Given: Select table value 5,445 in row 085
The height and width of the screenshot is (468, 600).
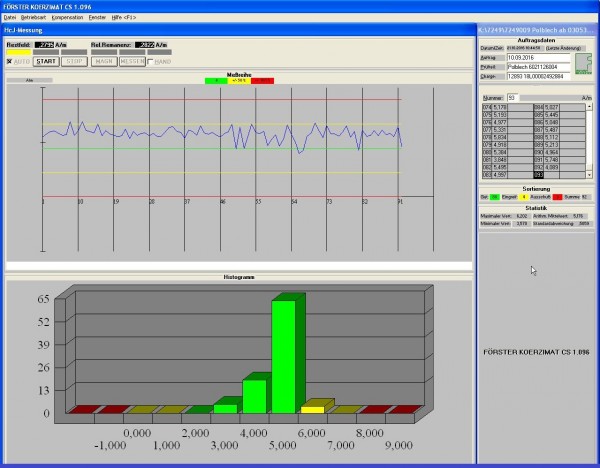Looking at the screenshot, I should coord(551,115).
